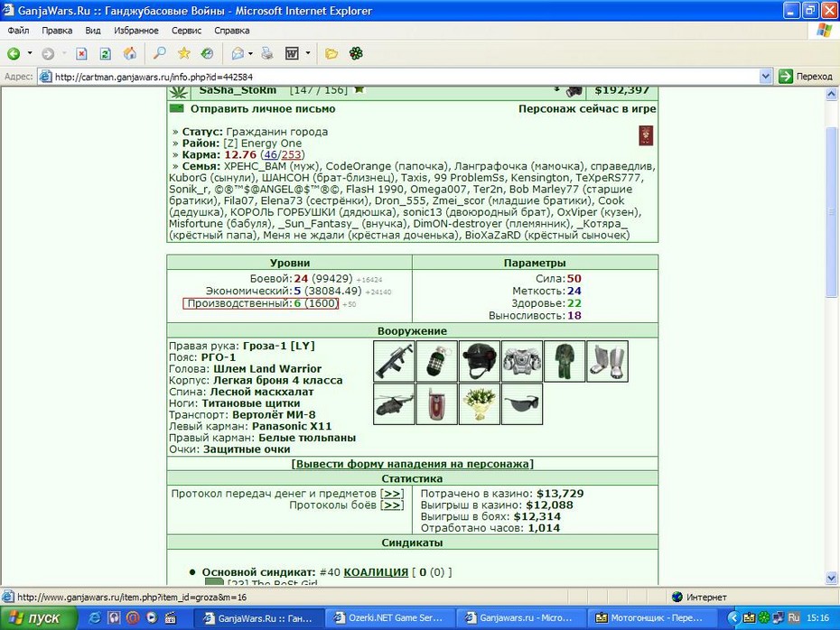Open the folder toolbar icon
The width and height of the screenshot is (840, 630).
coord(331,53)
